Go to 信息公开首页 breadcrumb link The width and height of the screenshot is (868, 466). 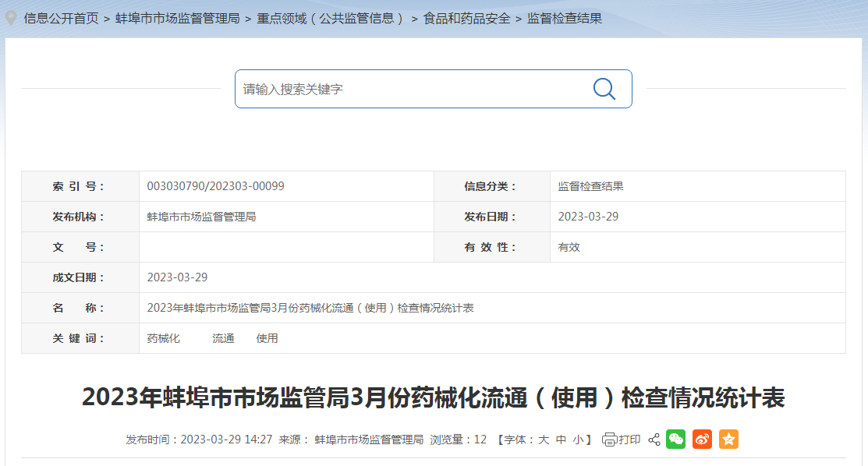61,18
